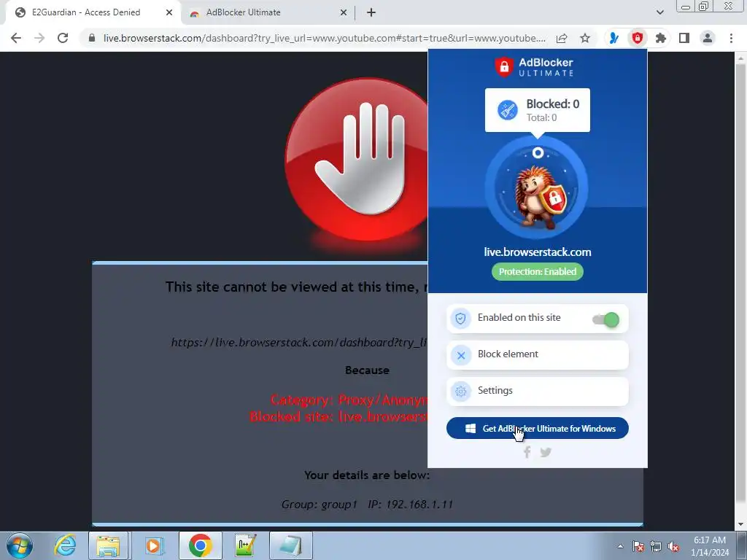Click the shield icon beside Enabled on this site

coord(461,319)
